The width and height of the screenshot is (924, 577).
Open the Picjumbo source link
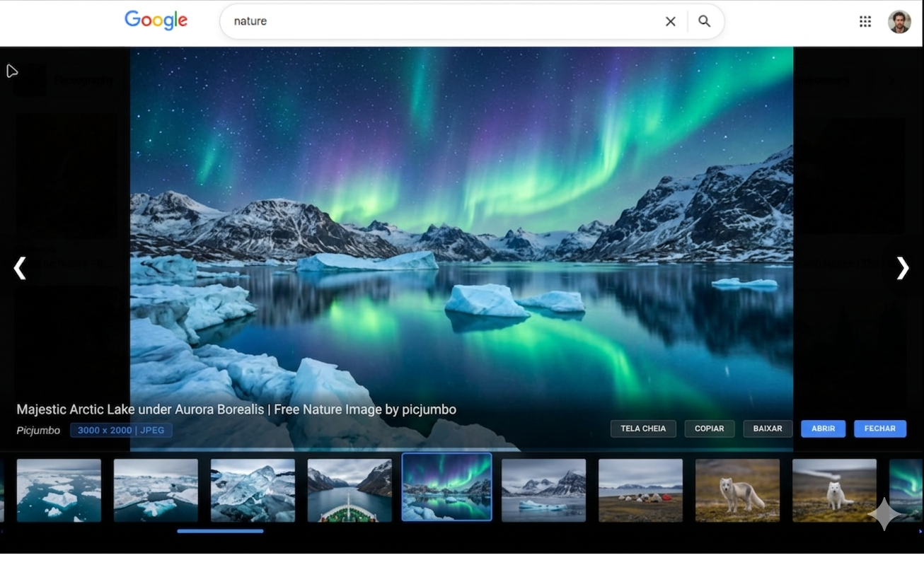coord(38,430)
